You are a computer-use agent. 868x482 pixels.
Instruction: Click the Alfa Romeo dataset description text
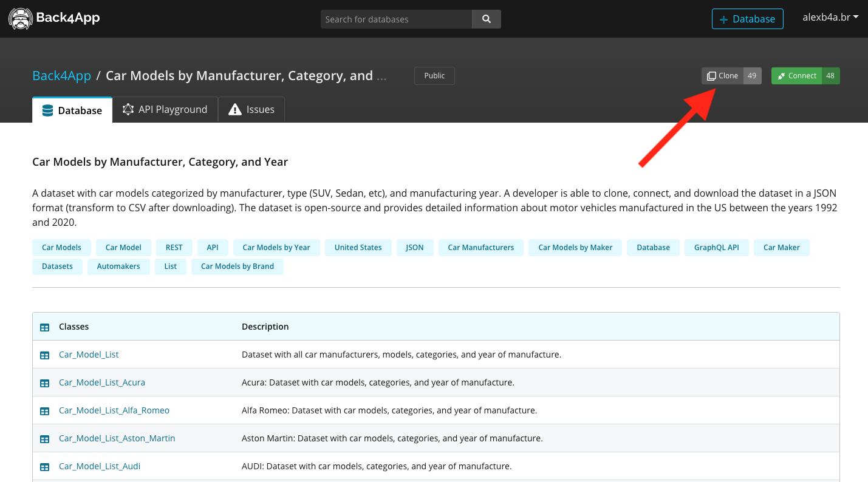coord(389,410)
